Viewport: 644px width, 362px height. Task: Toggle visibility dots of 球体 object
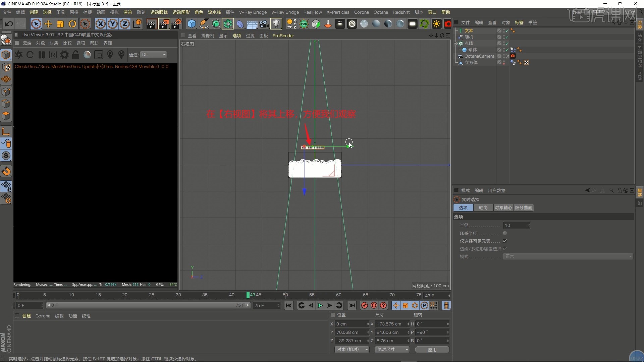tap(504, 50)
